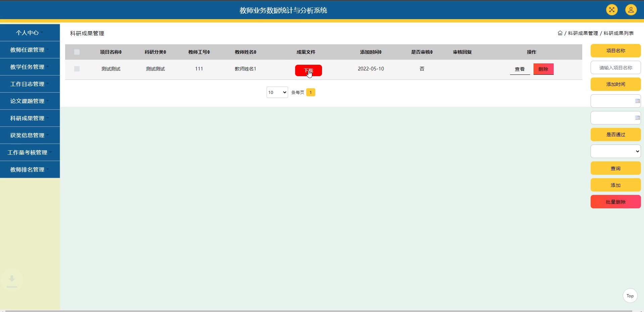
Task: Open 教师任课管理 sidebar menu
Action: point(30,50)
